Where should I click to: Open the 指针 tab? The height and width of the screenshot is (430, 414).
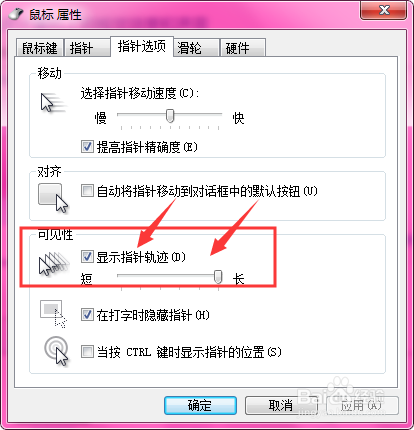click(x=87, y=48)
